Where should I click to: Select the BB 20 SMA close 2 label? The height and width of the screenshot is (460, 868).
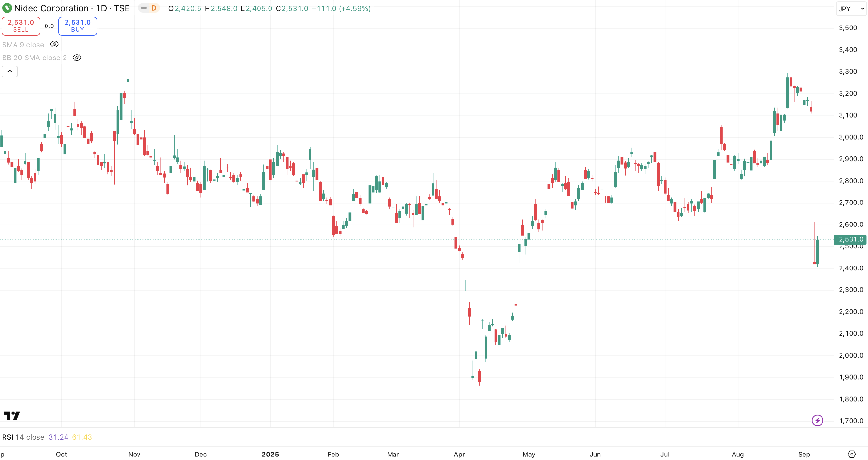coord(34,58)
